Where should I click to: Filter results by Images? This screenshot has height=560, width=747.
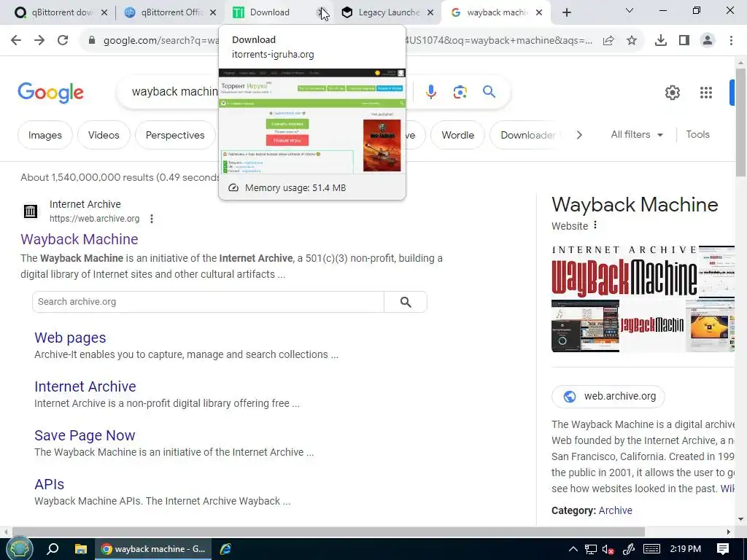44,135
